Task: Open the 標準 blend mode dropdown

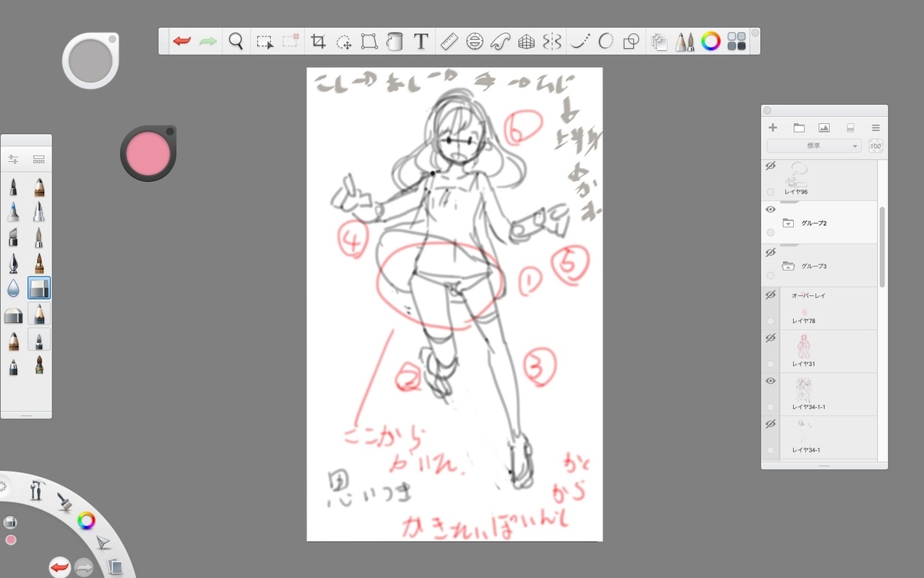Action: [x=814, y=146]
